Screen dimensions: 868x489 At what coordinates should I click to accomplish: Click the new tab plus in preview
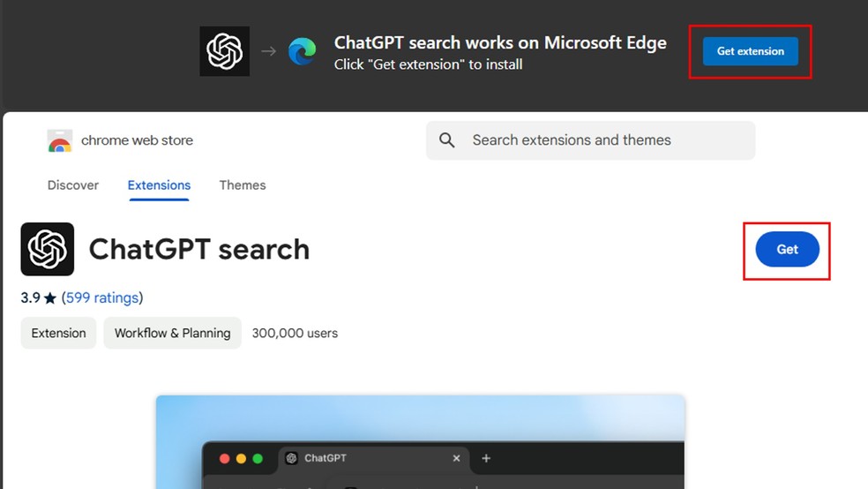[x=486, y=458]
